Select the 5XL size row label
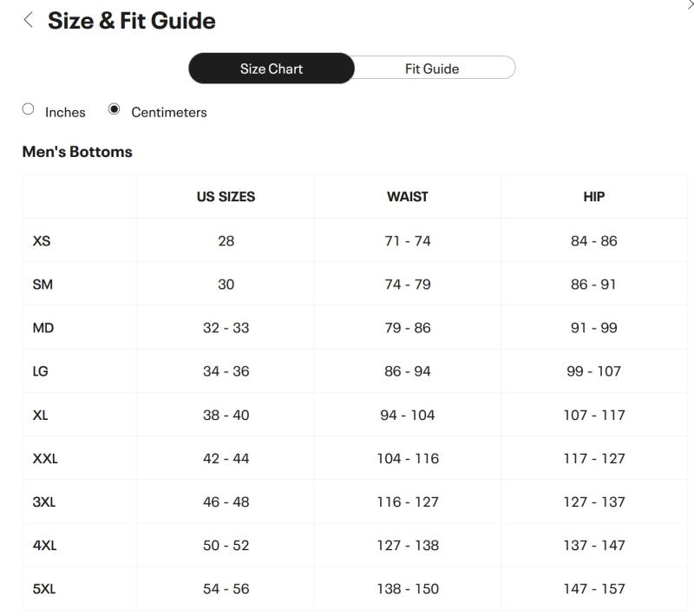 pos(44,588)
